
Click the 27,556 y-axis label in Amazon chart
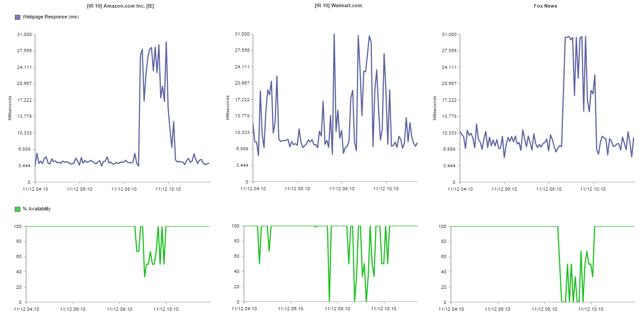coord(24,51)
